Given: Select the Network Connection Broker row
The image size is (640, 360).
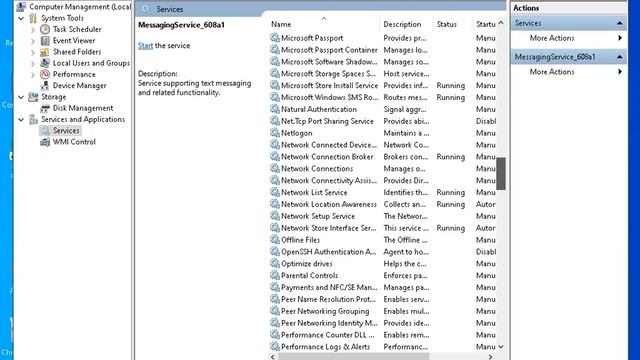Looking at the screenshot, I should tap(383, 157).
